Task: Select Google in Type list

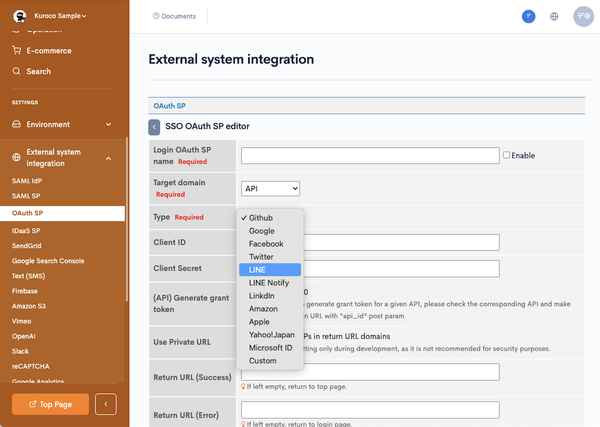Action: click(270, 231)
